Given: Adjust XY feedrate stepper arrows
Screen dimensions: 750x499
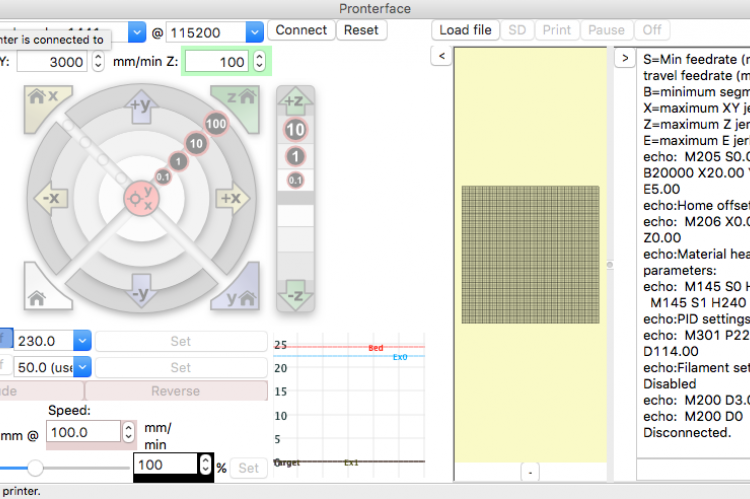Looking at the screenshot, I should [98, 62].
